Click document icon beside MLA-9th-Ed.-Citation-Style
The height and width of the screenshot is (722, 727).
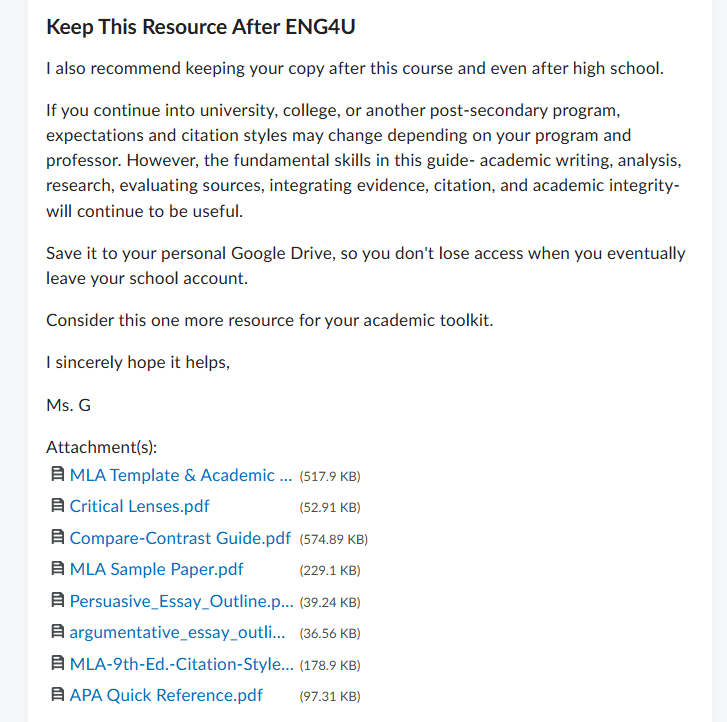coord(57,663)
